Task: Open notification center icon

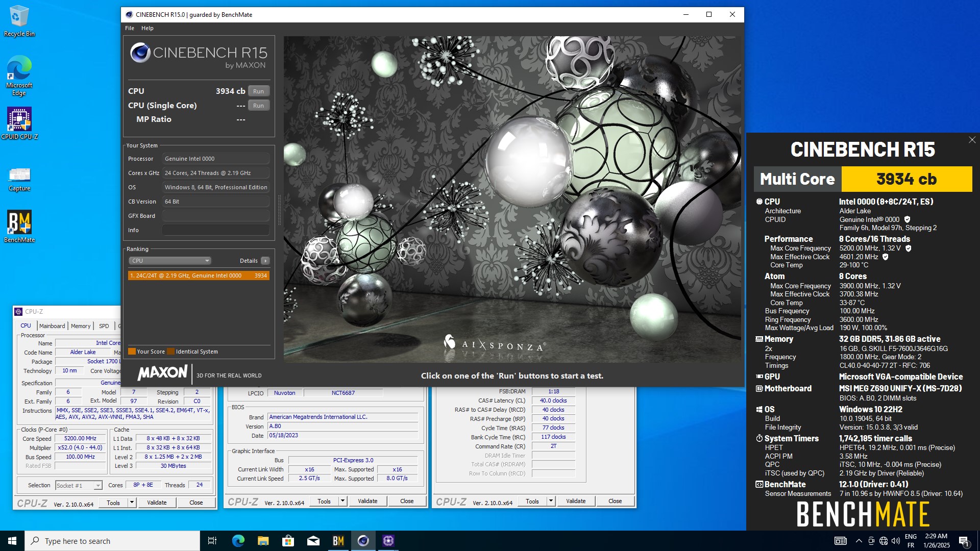Action: tap(964, 541)
